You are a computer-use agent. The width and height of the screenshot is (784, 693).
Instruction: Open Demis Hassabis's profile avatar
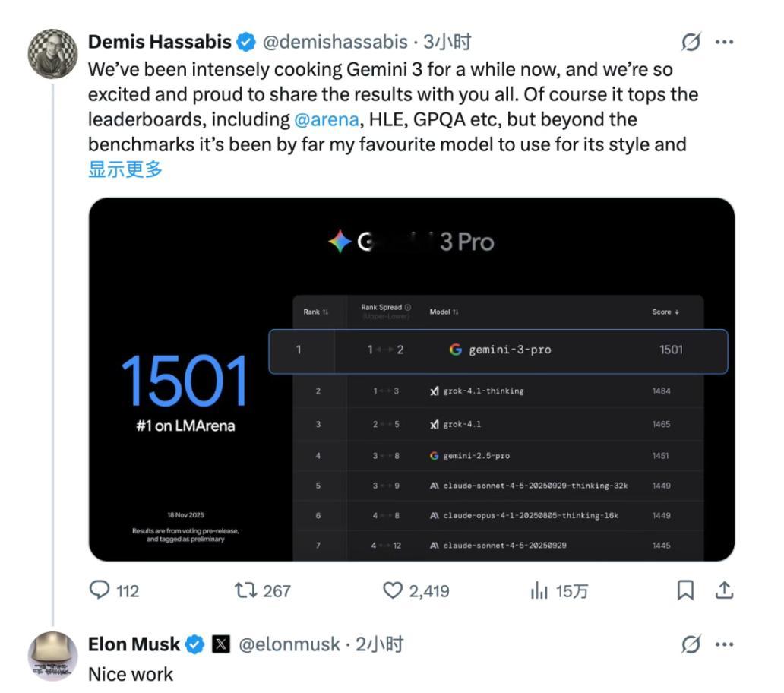53,53
